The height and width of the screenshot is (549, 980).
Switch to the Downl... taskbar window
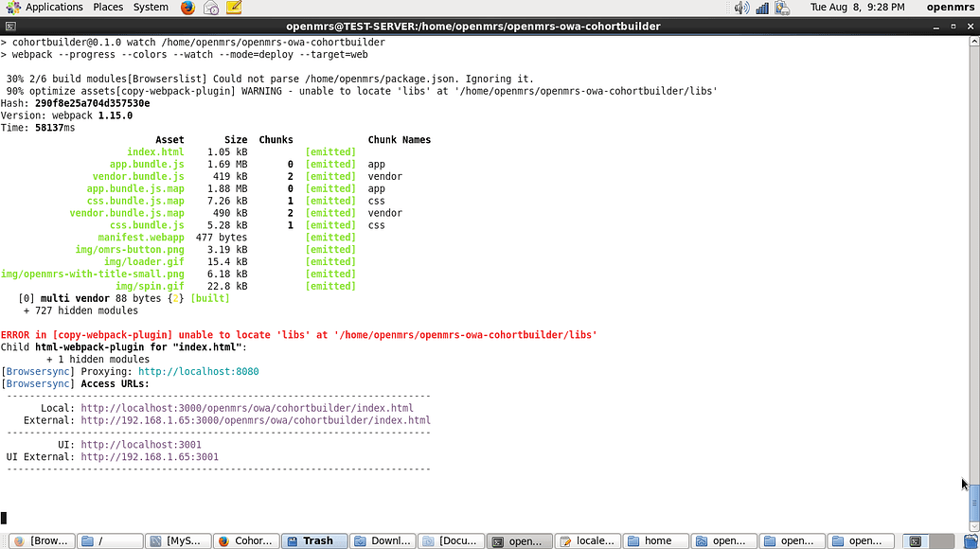coord(383,540)
